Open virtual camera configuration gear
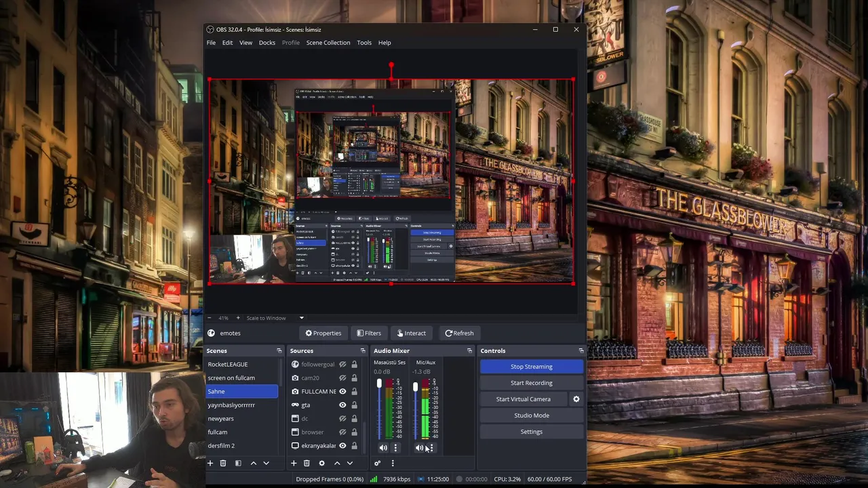The image size is (868, 488). (x=576, y=399)
